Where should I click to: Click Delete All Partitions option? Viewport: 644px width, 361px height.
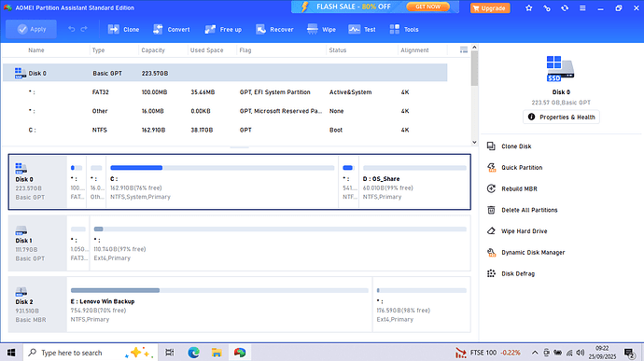coord(523,210)
